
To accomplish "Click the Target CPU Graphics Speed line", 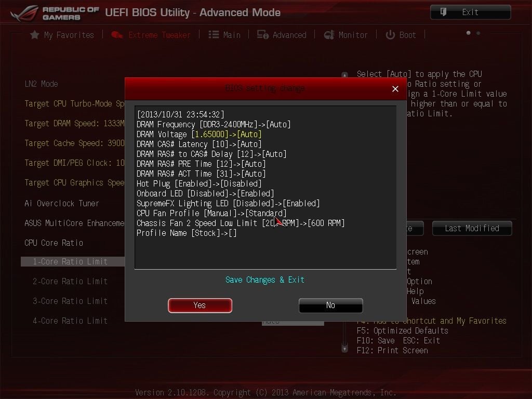I will click(74, 182).
